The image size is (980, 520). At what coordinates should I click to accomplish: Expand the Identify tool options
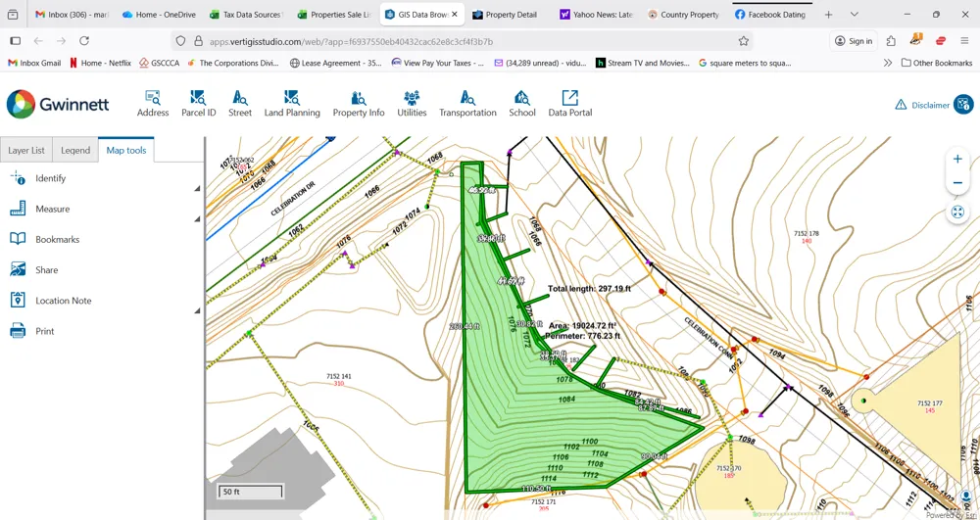click(197, 188)
